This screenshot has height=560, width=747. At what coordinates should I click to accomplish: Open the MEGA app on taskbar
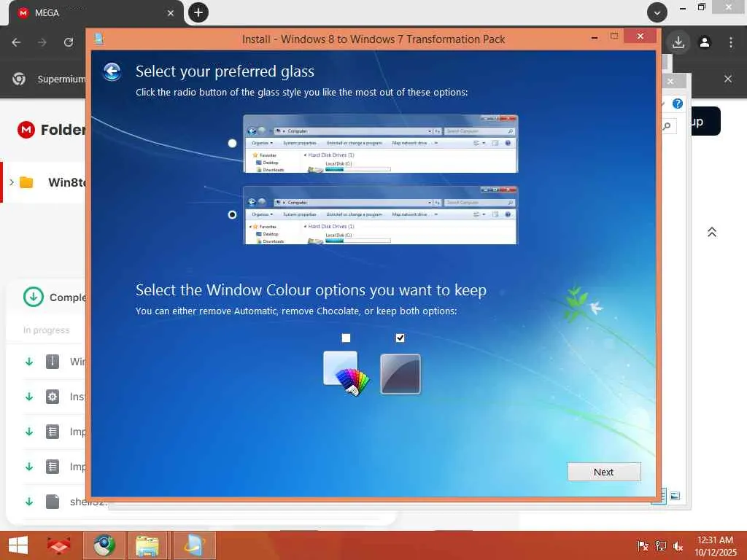click(58, 545)
